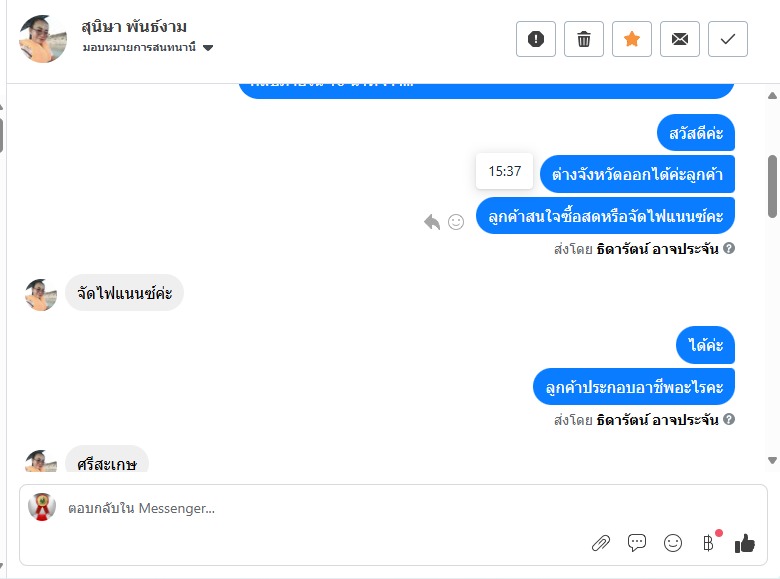This screenshot has height=579, width=780.
Task: Open emoji picker in reply box
Action: tap(673, 543)
